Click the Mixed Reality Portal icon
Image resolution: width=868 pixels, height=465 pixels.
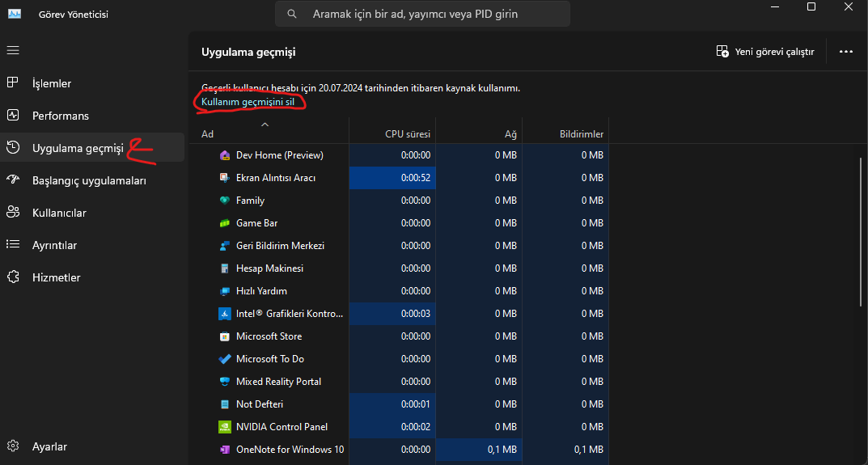point(224,382)
